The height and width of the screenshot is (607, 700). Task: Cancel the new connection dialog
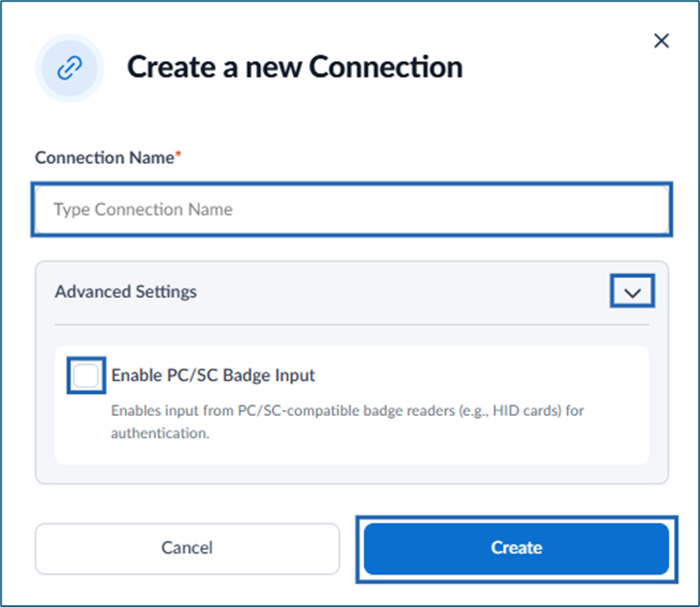click(187, 548)
